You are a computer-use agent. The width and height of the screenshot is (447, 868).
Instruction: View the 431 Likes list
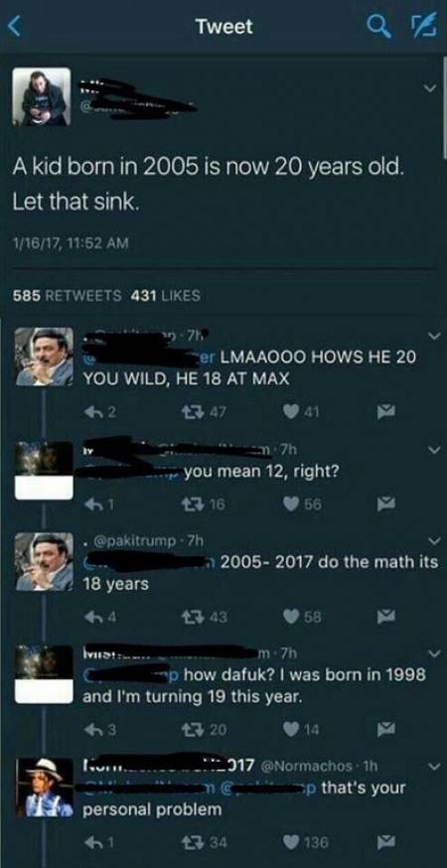coord(165,296)
